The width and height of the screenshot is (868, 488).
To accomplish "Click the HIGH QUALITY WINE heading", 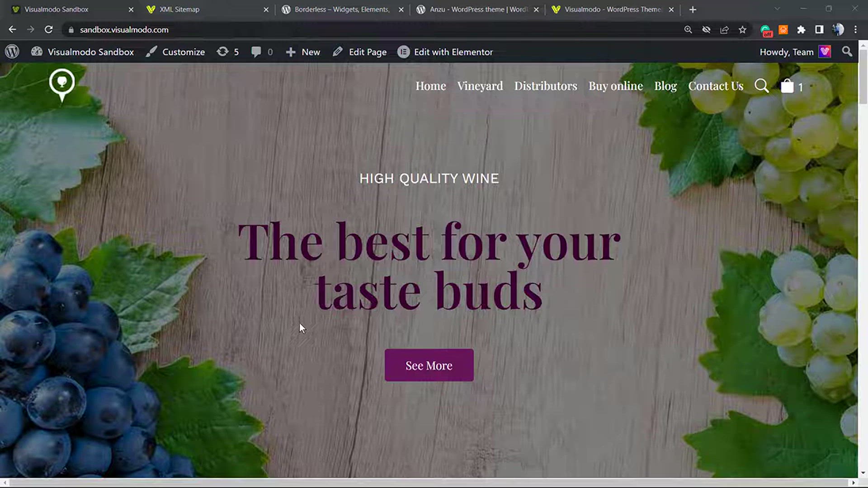I will pyautogui.click(x=429, y=178).
